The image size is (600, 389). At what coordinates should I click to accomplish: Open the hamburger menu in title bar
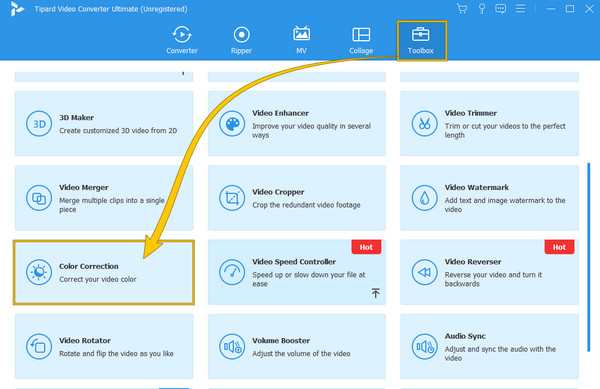(x=520, y=8)
